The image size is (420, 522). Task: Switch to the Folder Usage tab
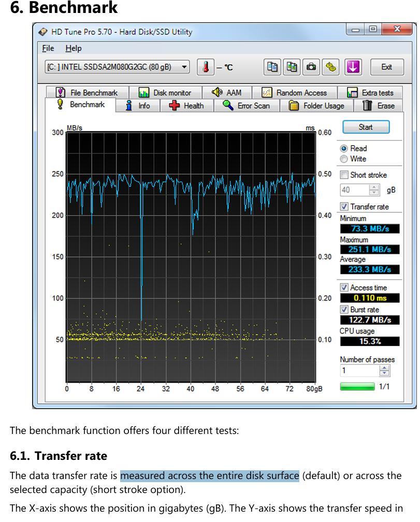coord(316,106)
